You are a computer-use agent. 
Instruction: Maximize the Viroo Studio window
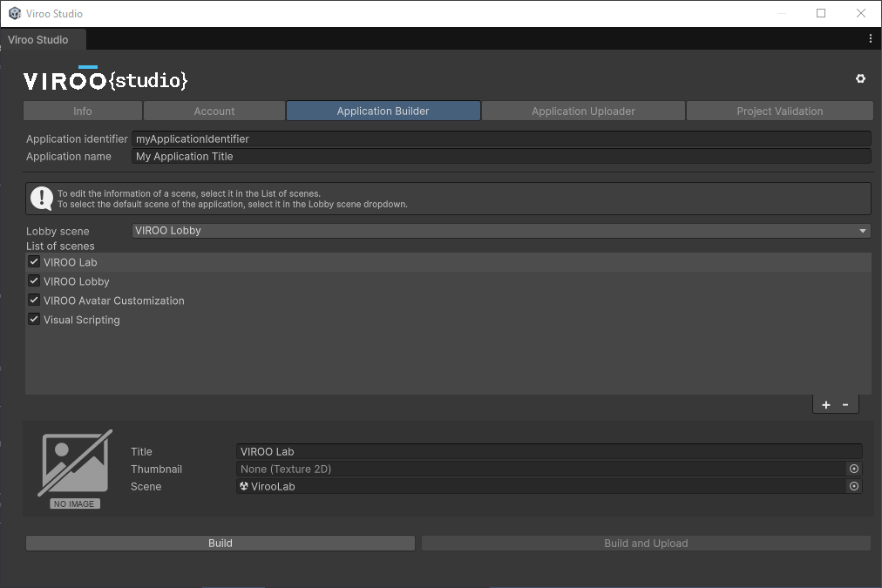point(821,13)
